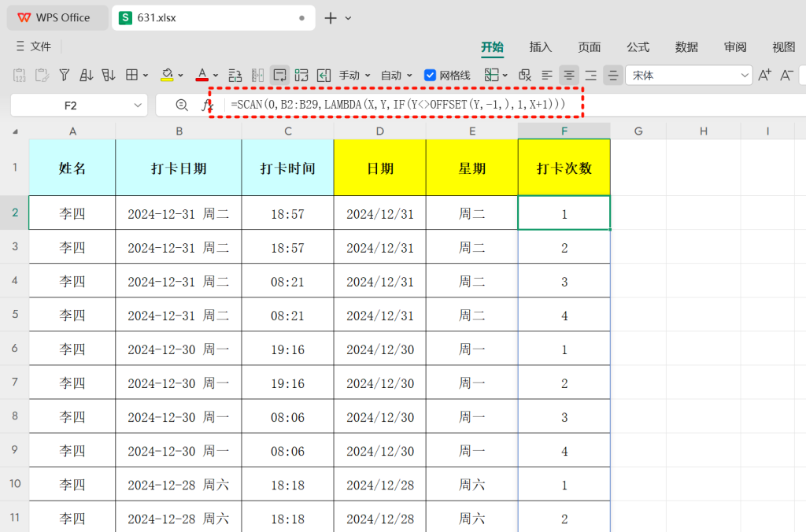Viewport: 806px width, 532px height.
Task: Increase font size with A+ icon
Action: click(764, 76)
